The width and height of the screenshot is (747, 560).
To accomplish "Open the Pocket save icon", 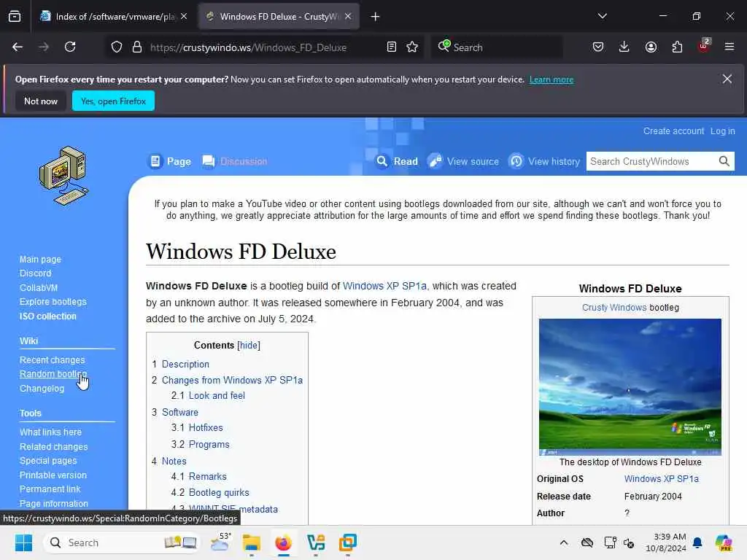I will pos(598,47).
